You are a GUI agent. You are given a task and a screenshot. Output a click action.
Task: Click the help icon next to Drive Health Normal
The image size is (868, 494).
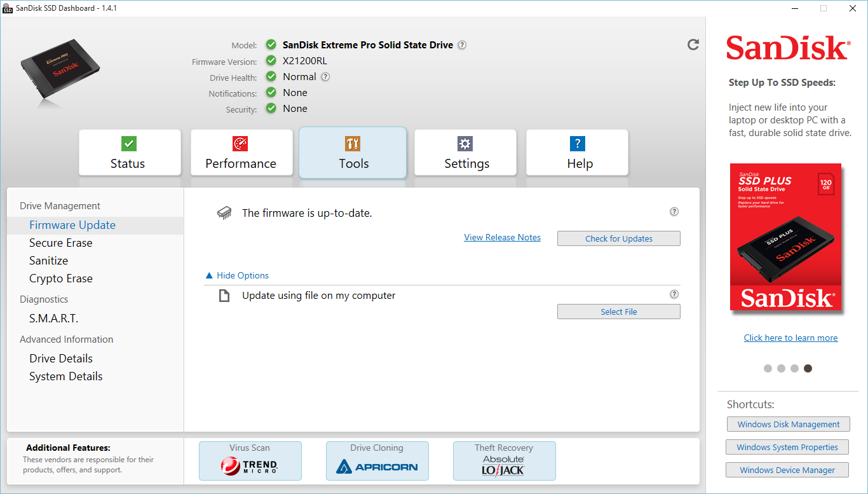click(325, 77)
